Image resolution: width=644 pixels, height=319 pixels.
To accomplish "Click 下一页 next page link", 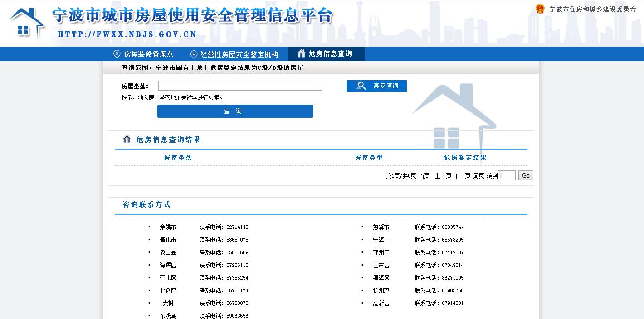I will tap(462, 176).
